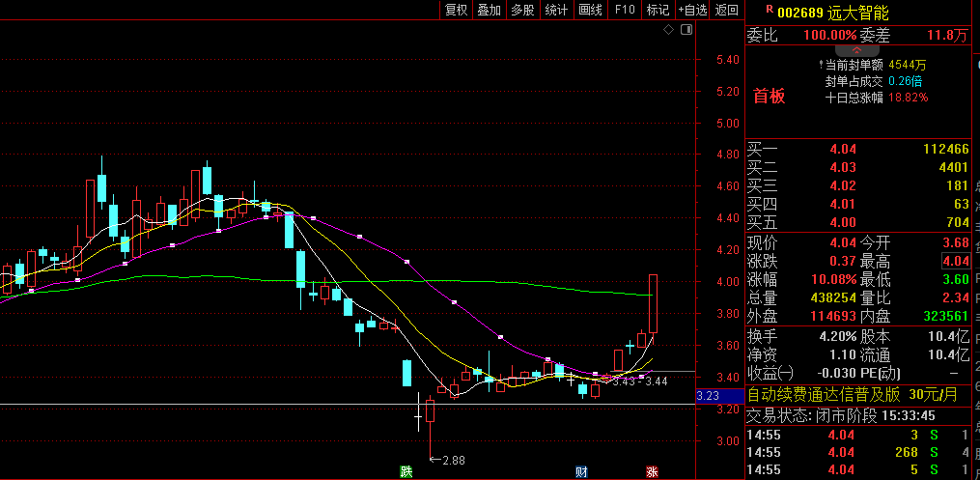Image resolution: width=980 pixels, height=480 pixels.
Task: Click the 外盘 value 114693
Action: click(833, 316)
